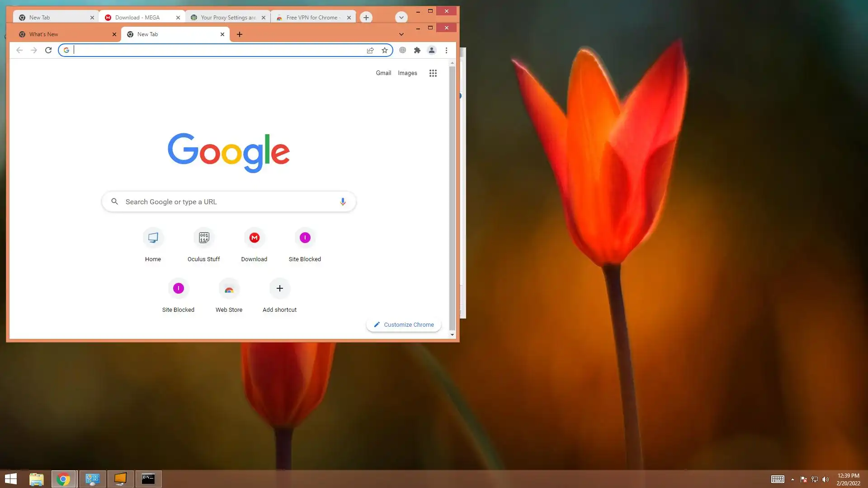Click the share page icon in address bar

[370, 50]
